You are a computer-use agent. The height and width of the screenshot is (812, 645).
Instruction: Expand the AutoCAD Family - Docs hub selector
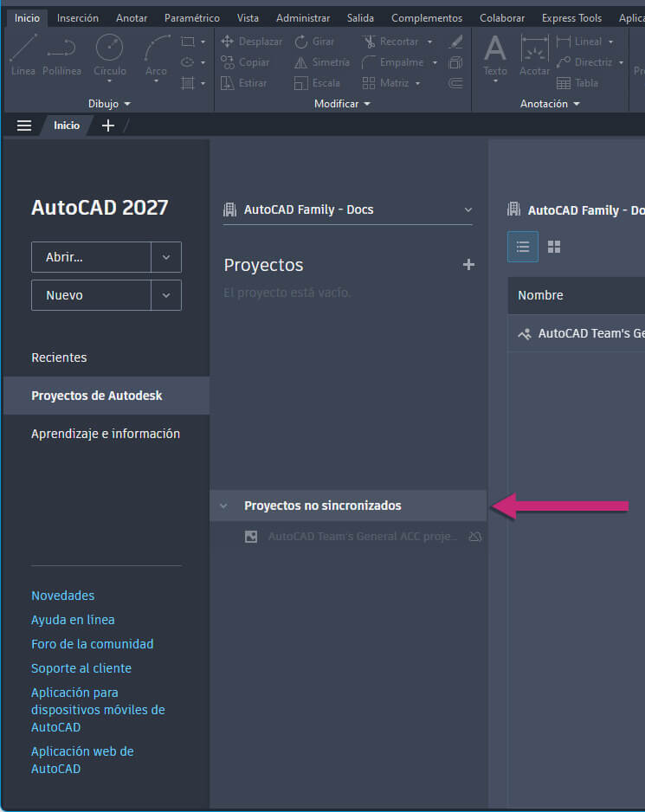point(348,209)
